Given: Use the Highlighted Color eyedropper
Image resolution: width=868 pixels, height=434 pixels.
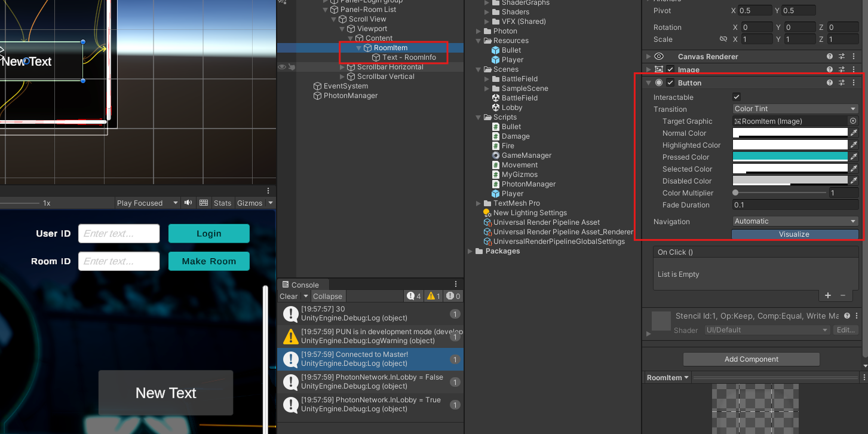Looking at the screenshot, I should point(854,145).
